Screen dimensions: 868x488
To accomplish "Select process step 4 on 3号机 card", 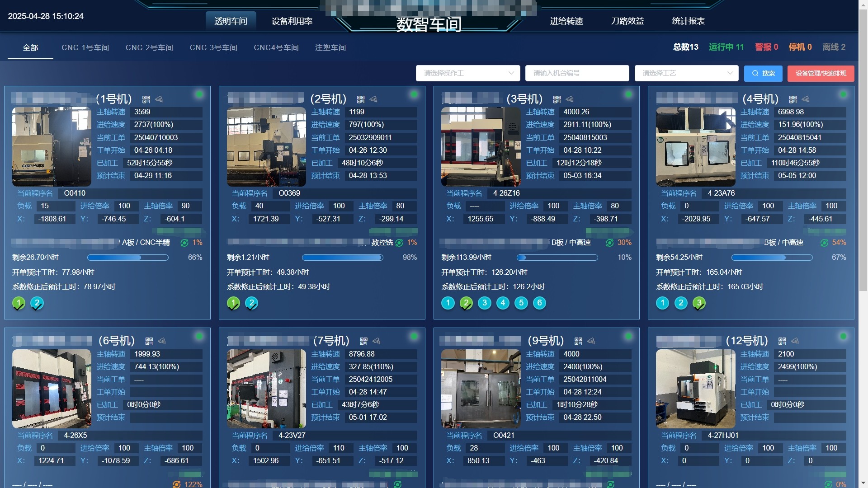I will [503, 303].
